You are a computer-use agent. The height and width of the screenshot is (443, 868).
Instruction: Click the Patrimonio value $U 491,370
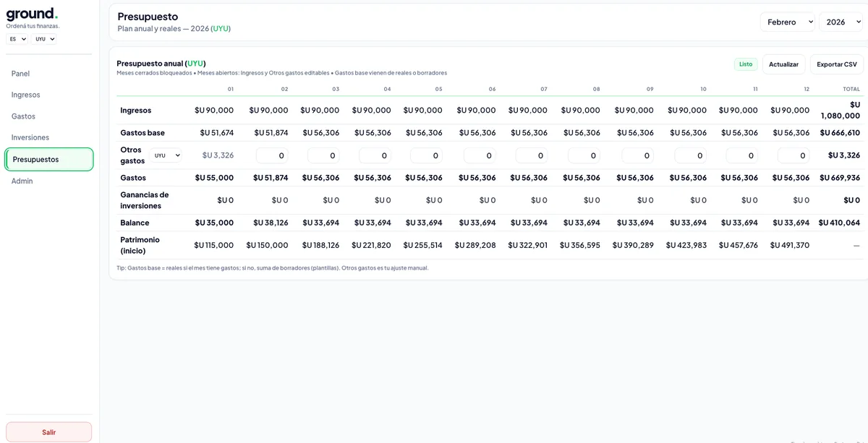click(790, 245)
